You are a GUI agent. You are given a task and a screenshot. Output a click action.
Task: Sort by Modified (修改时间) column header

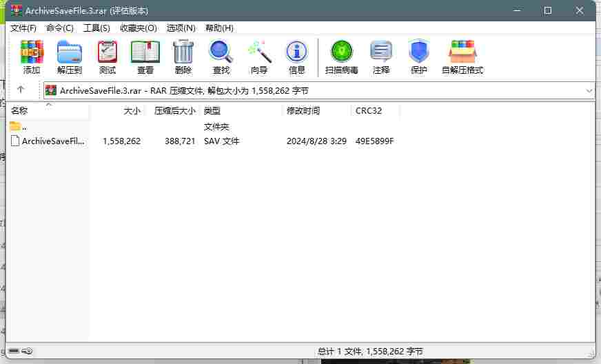(x=317, y=111)
